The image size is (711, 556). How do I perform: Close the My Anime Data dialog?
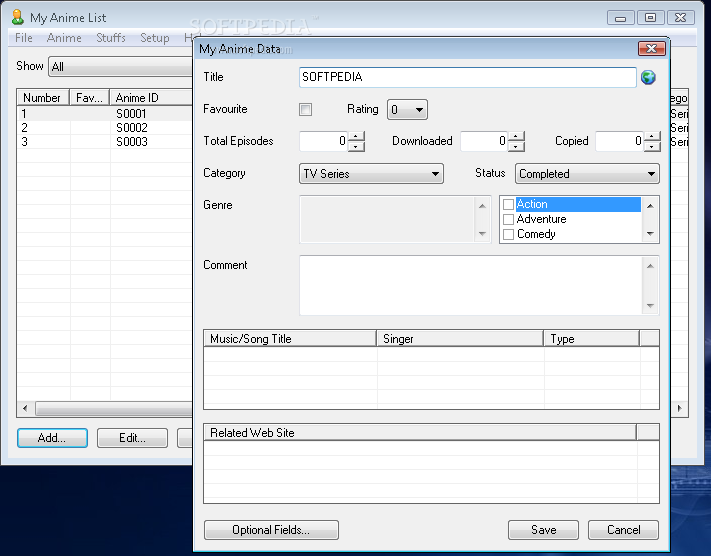pyautogui.click(x=652, y=48)
